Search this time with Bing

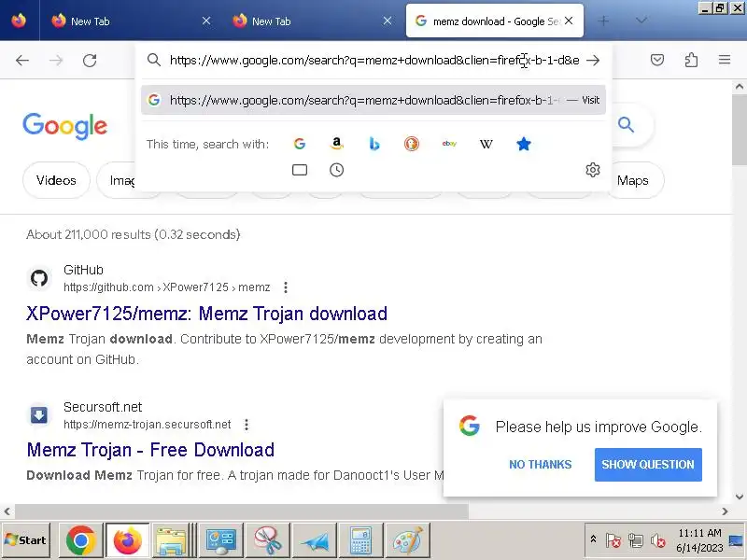point(374,144)
